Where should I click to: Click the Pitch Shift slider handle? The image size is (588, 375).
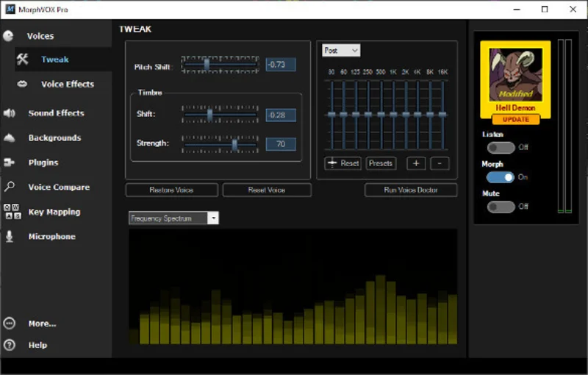(x=207, y=65)
